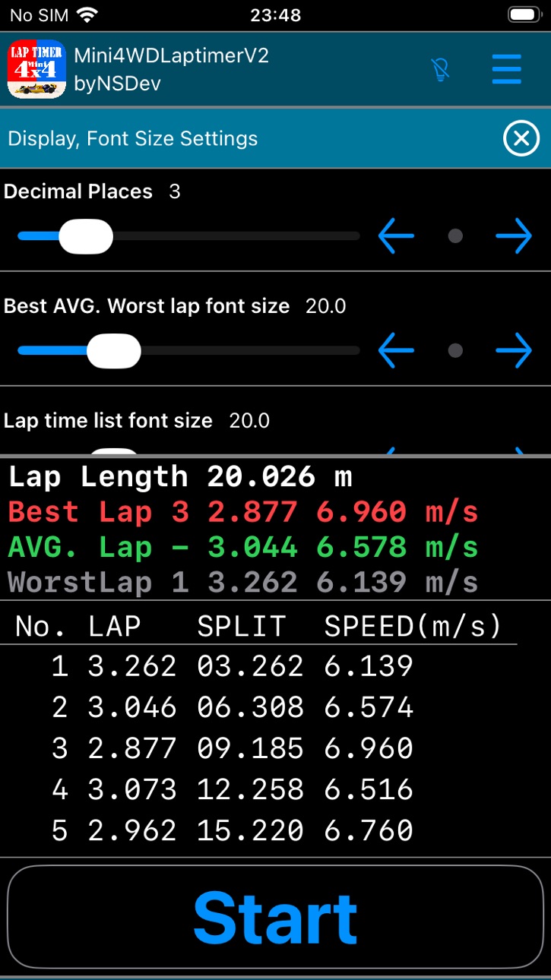Start the lap timer
The width and height of the screenshot is (551, 980).
tap(275, 918)
